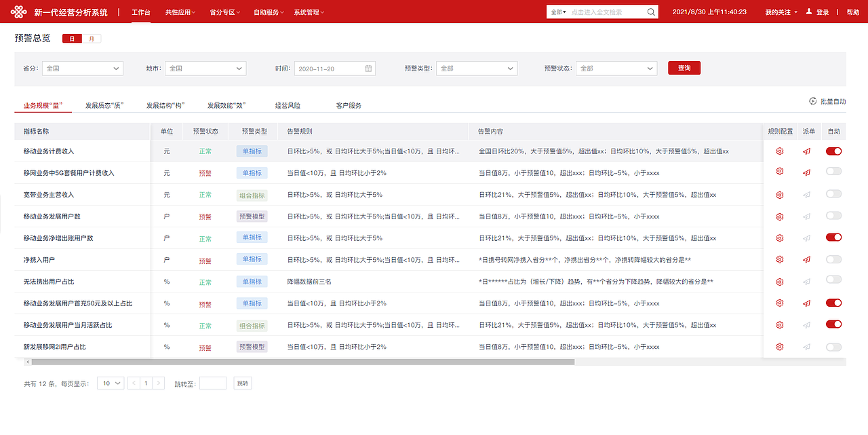Open the 我的关注 menu
Screen dimensions: 868x435
[781, 12]
